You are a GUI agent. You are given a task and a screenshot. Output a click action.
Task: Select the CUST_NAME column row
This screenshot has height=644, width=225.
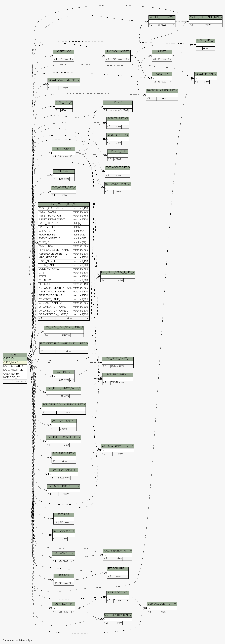click(x=15, y=362)
